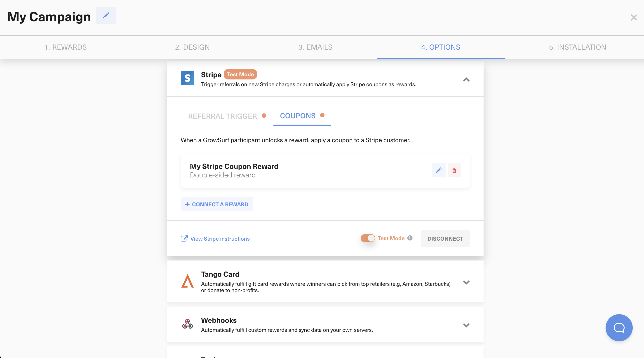Navigate to the 1. REWARDS step

pos(65,47)
